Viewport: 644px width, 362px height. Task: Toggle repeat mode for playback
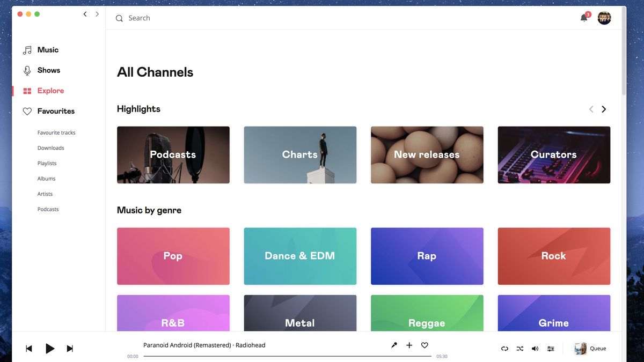click(504, 349)
